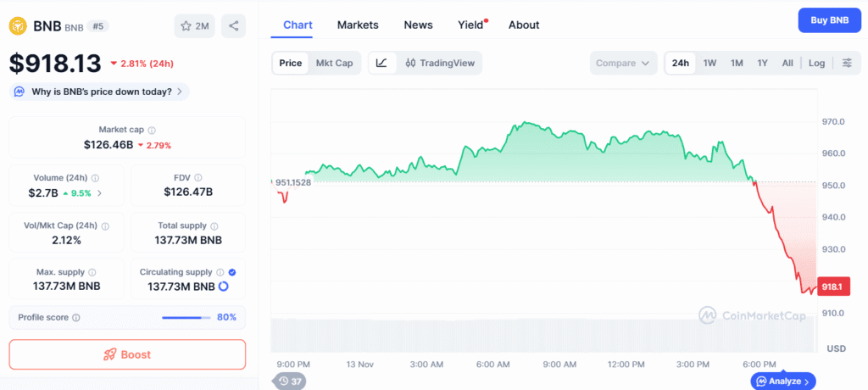Viewport: 868px width, 390px height.
Task: Select 1W time range
Action: coord(709,63)
